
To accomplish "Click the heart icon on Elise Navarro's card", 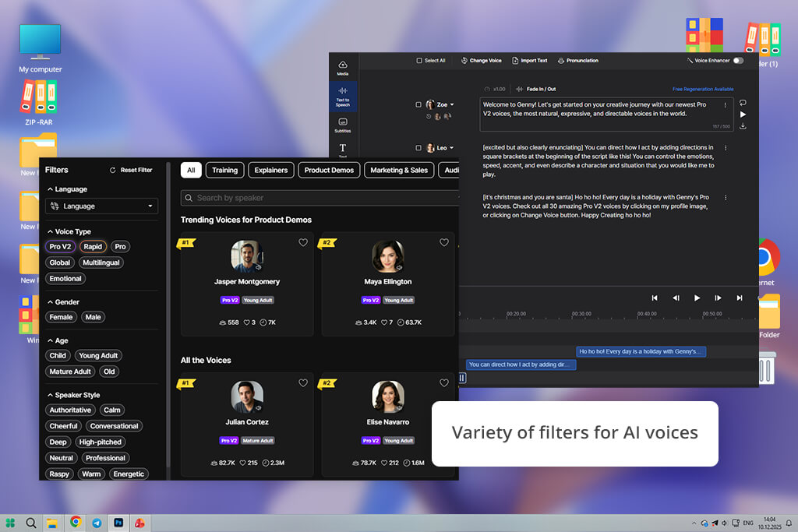I will point(444,382).
